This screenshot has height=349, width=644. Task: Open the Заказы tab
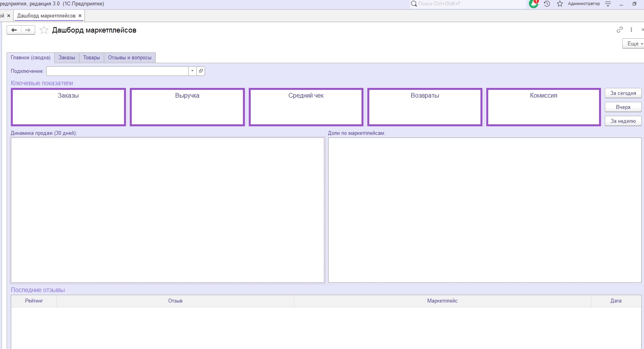(x=67, y=58)
